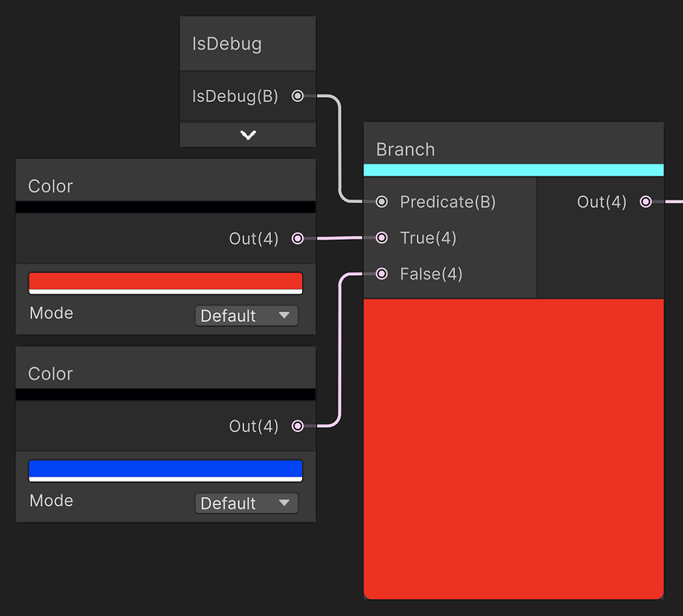This screenshot has width=683, height=616.
Task: Click the IsDebug(B) output port
Action: click(296, 96)
